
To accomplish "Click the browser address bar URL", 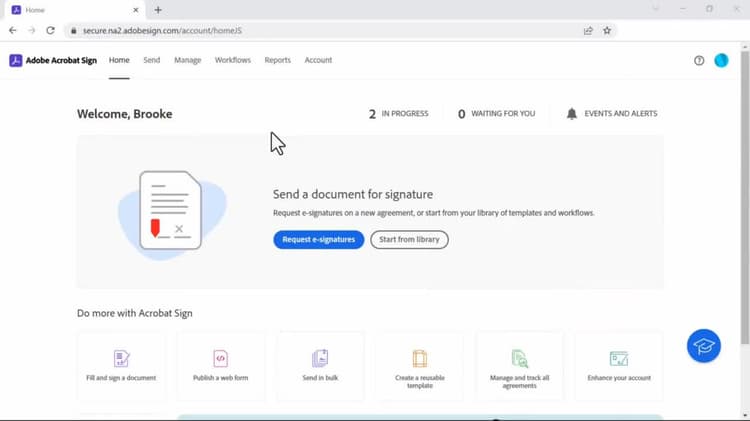I will (x=163, y=31).
